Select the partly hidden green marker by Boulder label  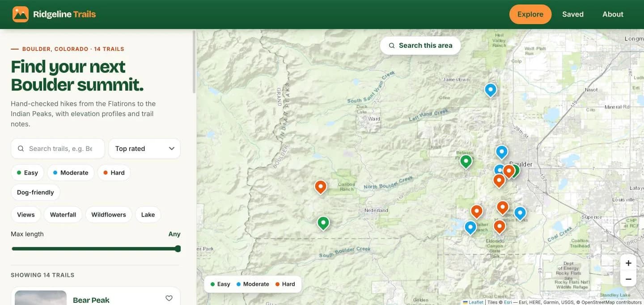517,170
